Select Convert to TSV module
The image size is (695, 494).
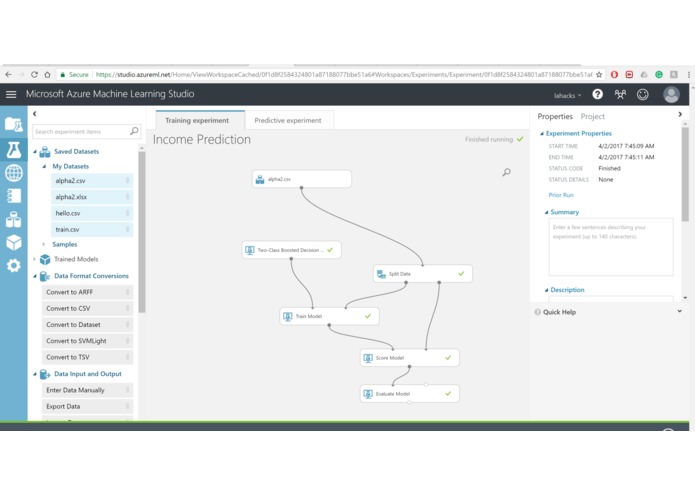[x=87, y=357]
